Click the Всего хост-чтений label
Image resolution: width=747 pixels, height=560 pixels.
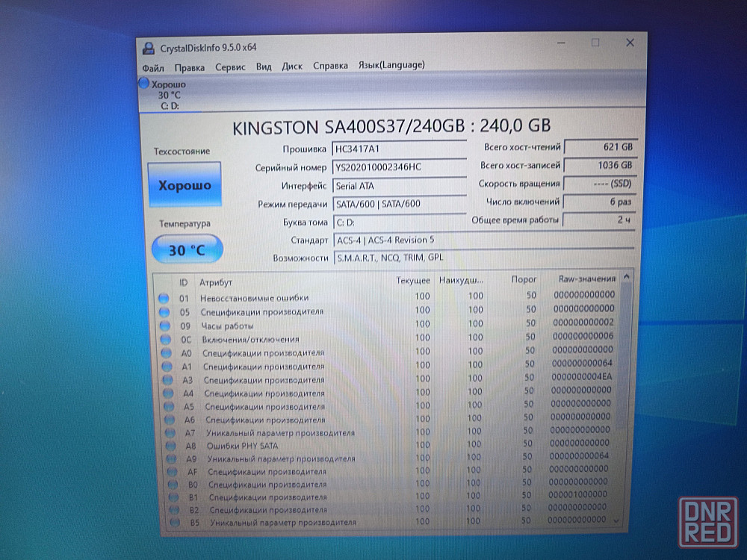tap(523, 148)
